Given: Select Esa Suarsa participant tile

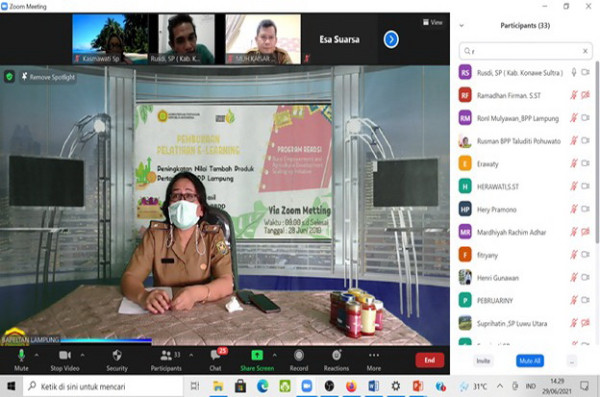Looking at the screenshot, I should [339, 39].
